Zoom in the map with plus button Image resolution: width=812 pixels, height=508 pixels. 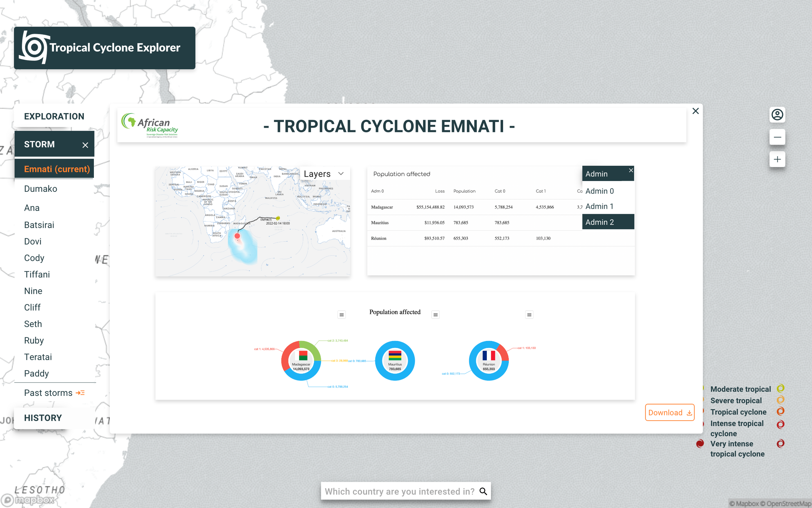pyautogui.click(x=777, y=159)
